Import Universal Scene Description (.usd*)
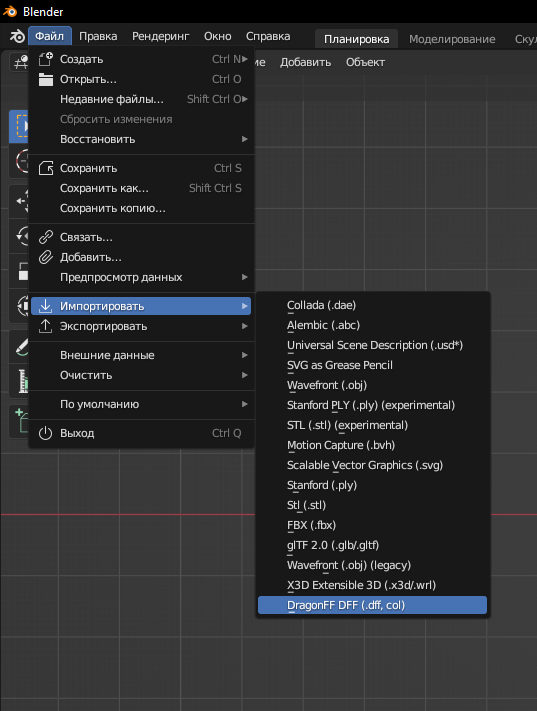 coord(372,345)
